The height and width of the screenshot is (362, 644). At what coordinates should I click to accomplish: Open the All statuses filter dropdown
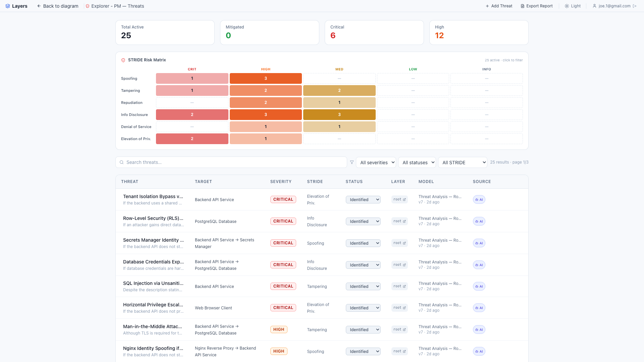417,162
